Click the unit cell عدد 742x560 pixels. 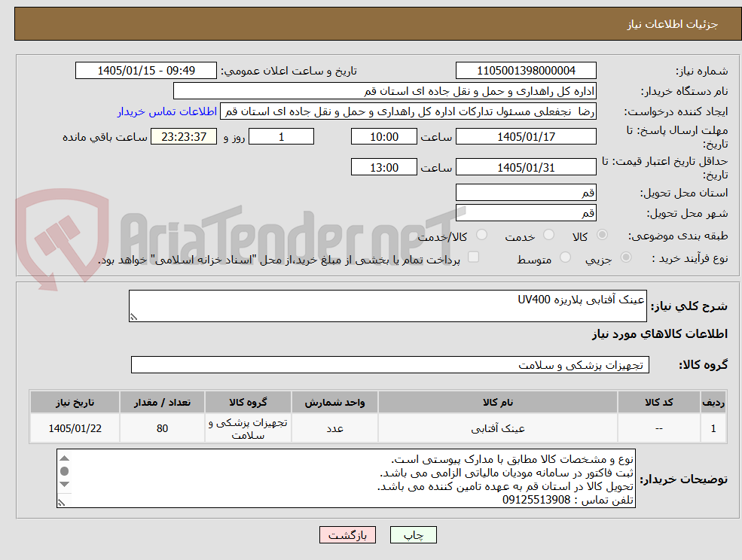[334, 428]
